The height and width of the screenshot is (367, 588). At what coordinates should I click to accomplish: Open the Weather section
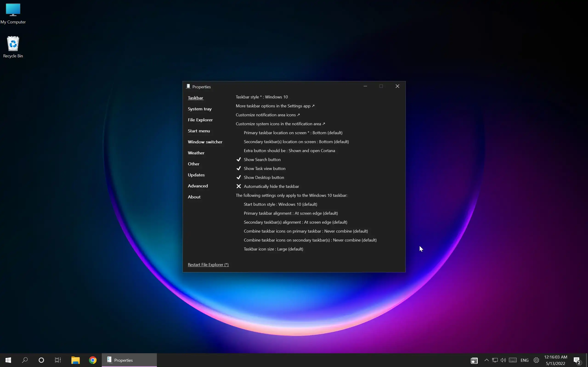tap(196, 153)
